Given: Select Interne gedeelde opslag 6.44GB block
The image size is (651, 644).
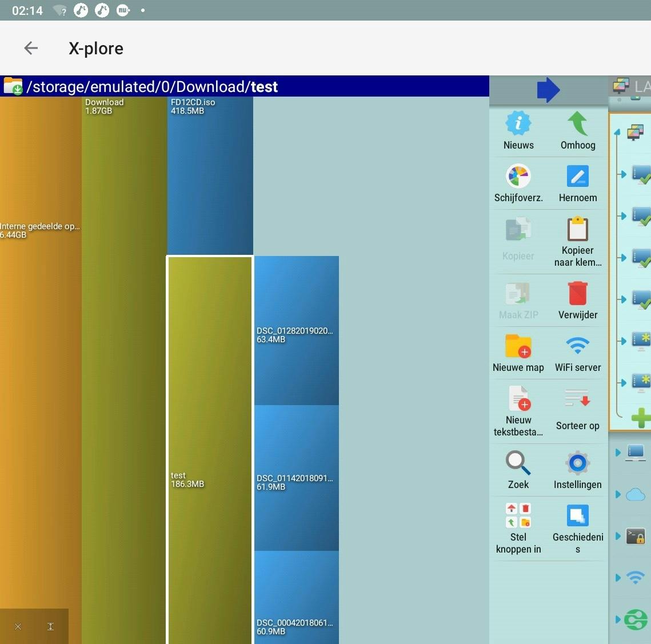Looking at the screenshot, I should [41, 370].
